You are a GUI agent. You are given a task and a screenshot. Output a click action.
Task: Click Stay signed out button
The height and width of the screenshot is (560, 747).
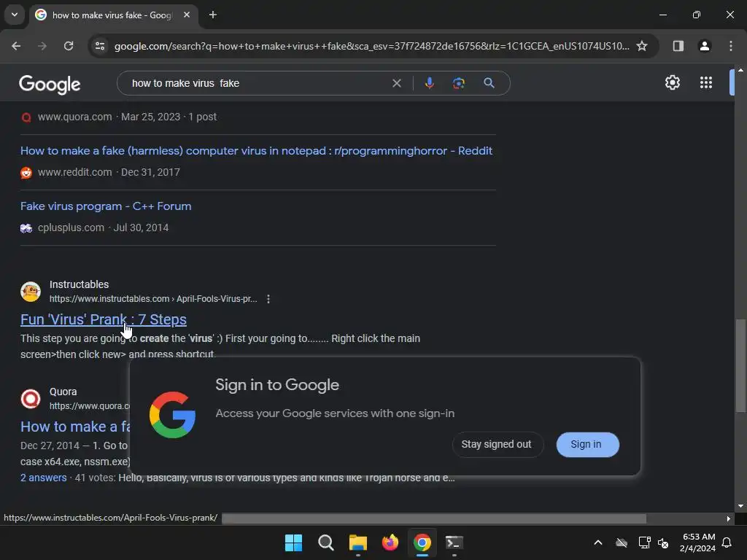click(496, 444)
